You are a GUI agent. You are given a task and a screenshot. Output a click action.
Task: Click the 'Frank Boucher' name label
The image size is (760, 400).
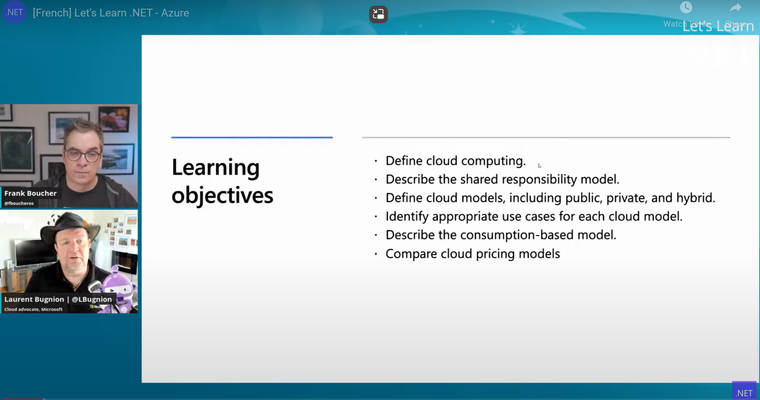[x=30, y=193]
